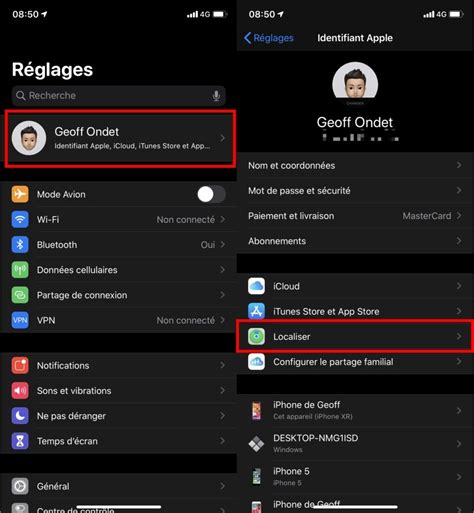The image size is (474, 513).
Task: Tap the Identifiant Apple page title
Action: click(x=355, y=38)
